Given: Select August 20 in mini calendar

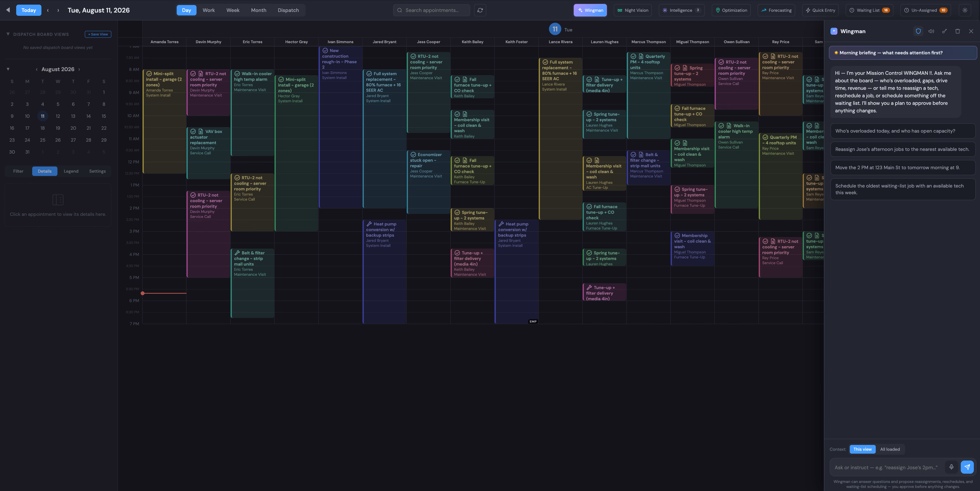Looking at the screenshot, I should 73,128.
